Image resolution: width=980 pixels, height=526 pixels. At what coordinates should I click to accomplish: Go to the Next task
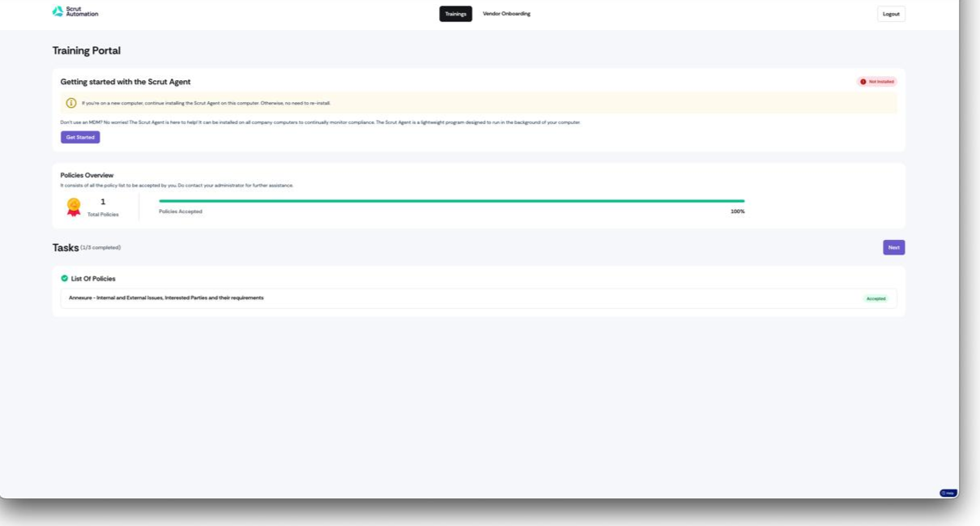(893, 248)
